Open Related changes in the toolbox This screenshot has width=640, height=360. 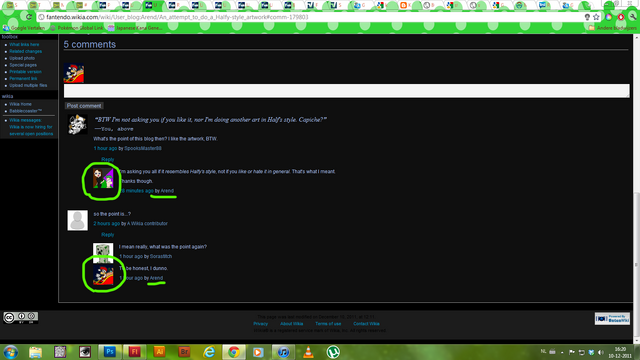tap(25, 51)
